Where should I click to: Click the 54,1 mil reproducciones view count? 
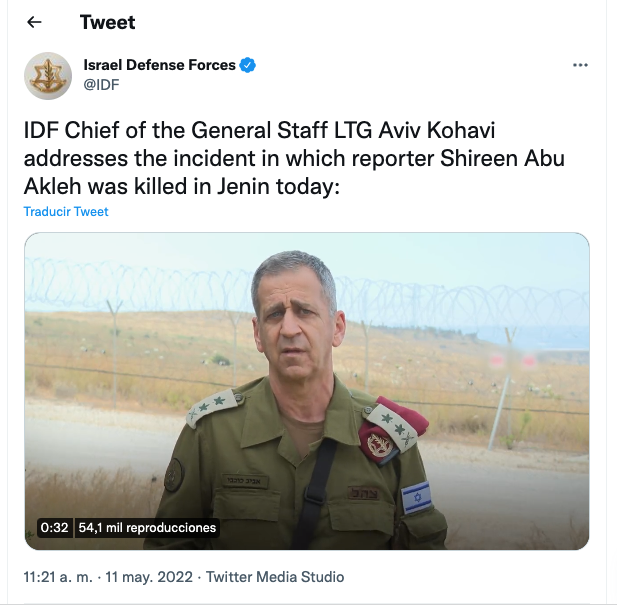point(146,528)
